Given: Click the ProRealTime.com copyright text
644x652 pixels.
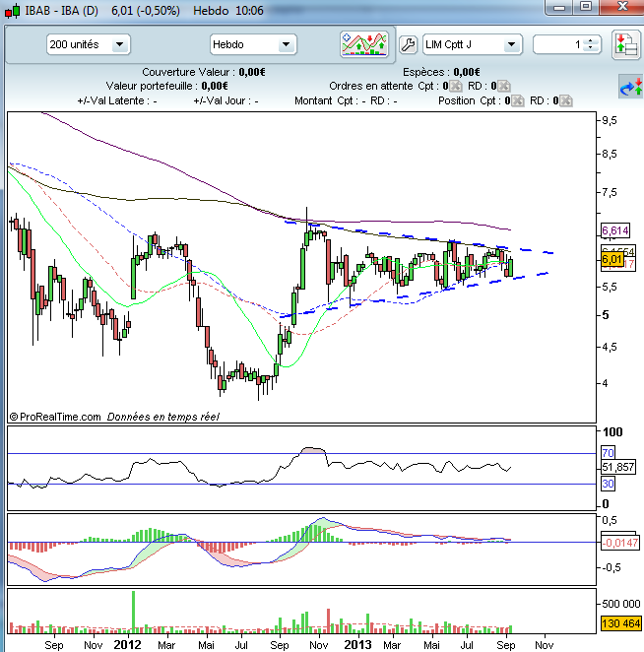Looking at the screenshot, I should point(55,417).
